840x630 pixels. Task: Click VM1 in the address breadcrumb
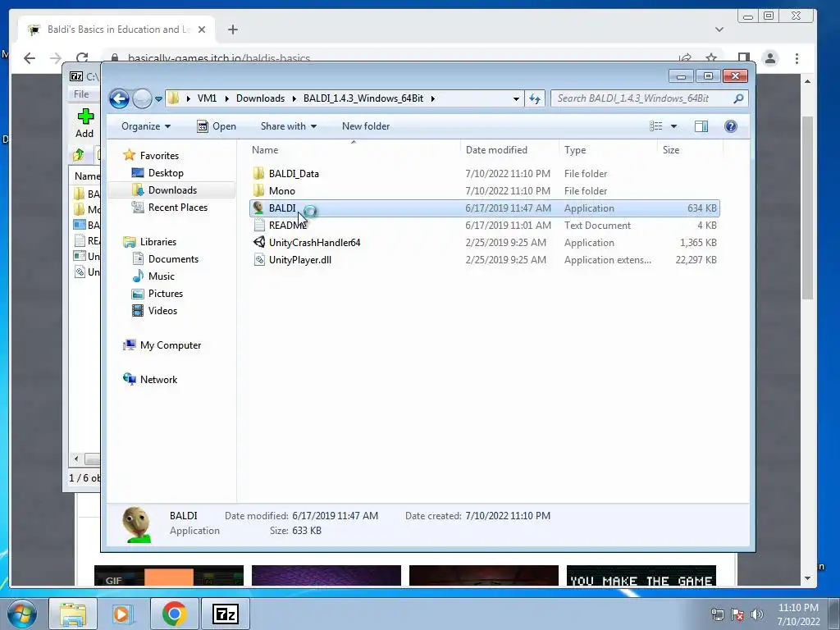207,98
